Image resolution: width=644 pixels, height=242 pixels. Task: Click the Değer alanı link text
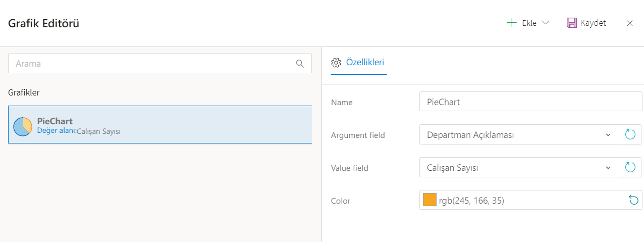[x=57, y=131]
